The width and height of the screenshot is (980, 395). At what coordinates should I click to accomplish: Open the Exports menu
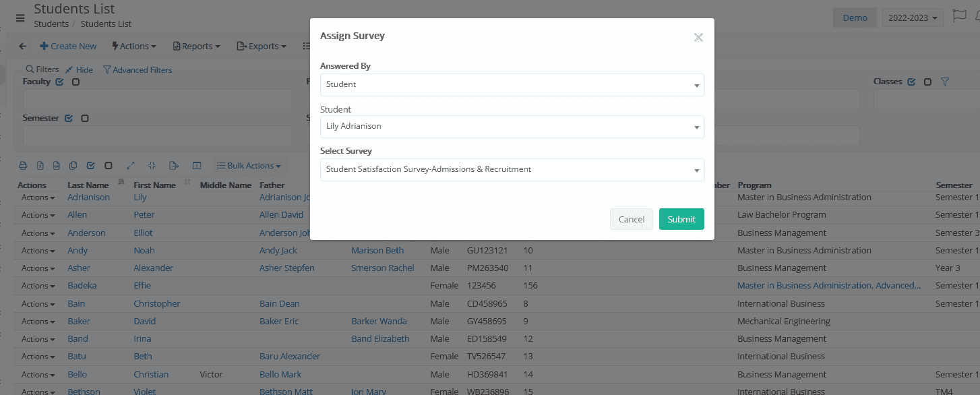coord(262,47)
